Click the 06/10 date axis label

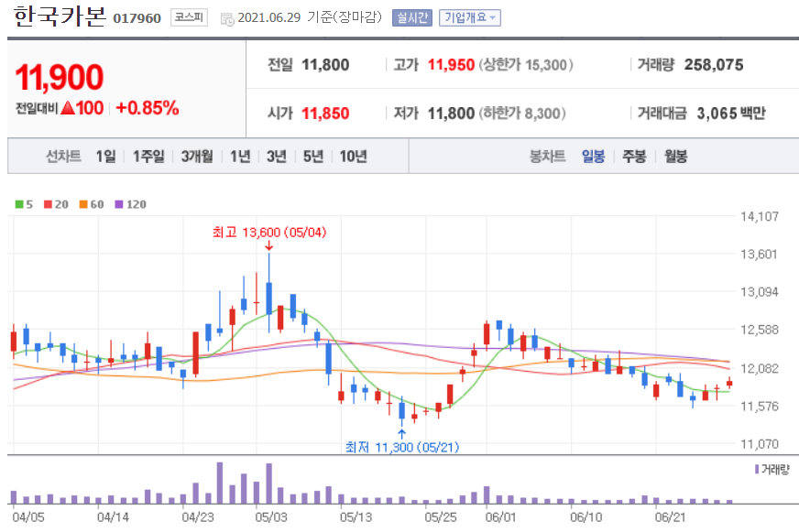click(586, 517)
